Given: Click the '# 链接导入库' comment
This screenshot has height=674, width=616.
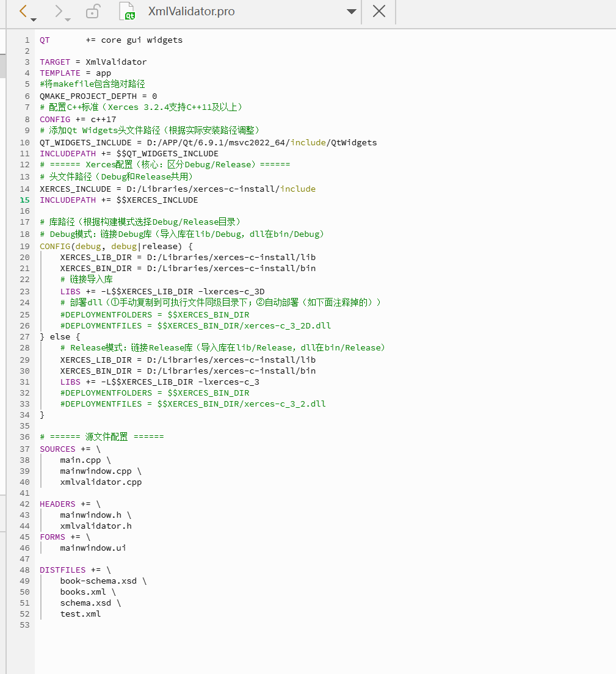Looking at the screenshot, I should point(87,280).
